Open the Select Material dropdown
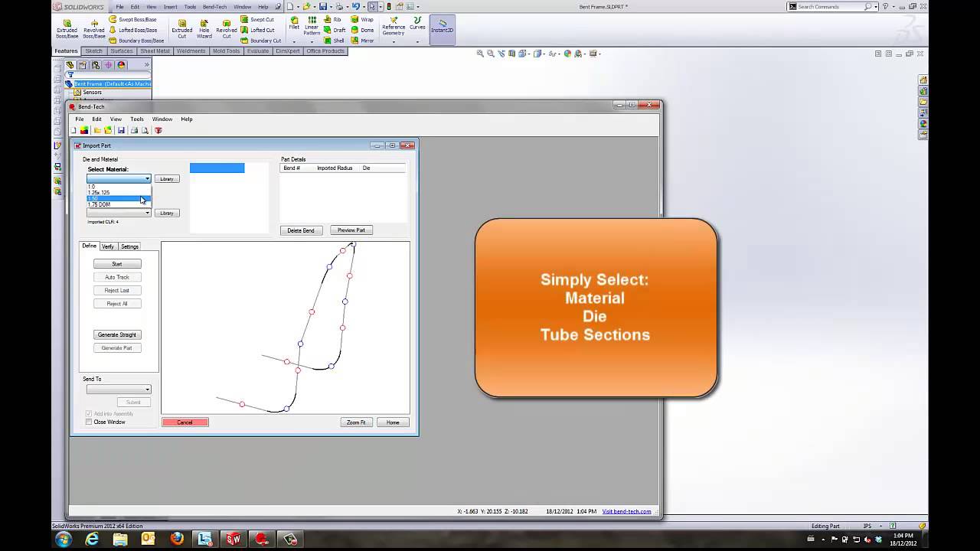 (119, 179)
